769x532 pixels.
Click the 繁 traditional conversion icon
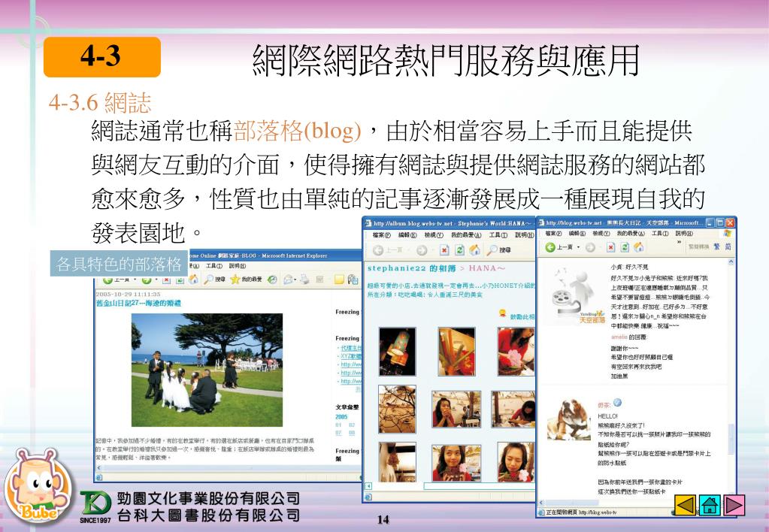click(717, 246)
